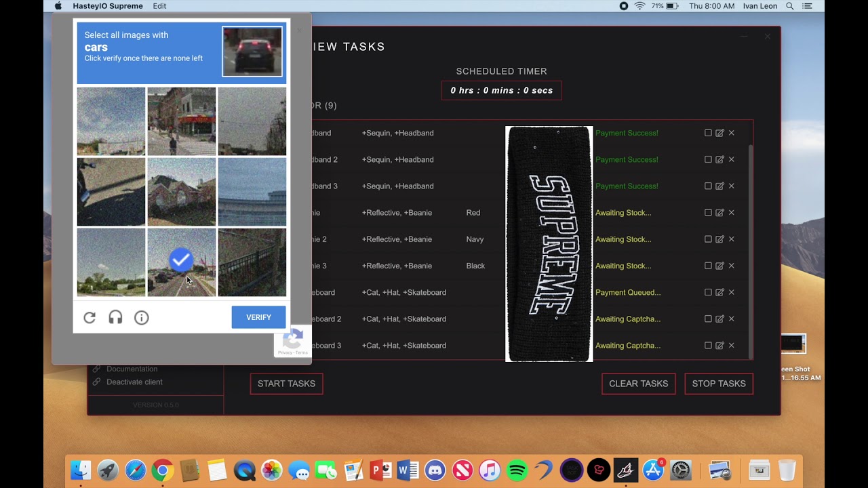The width and height of the screenshot is (868, 488).
Task: Edit the Black Beanie task
Action: 719,266
